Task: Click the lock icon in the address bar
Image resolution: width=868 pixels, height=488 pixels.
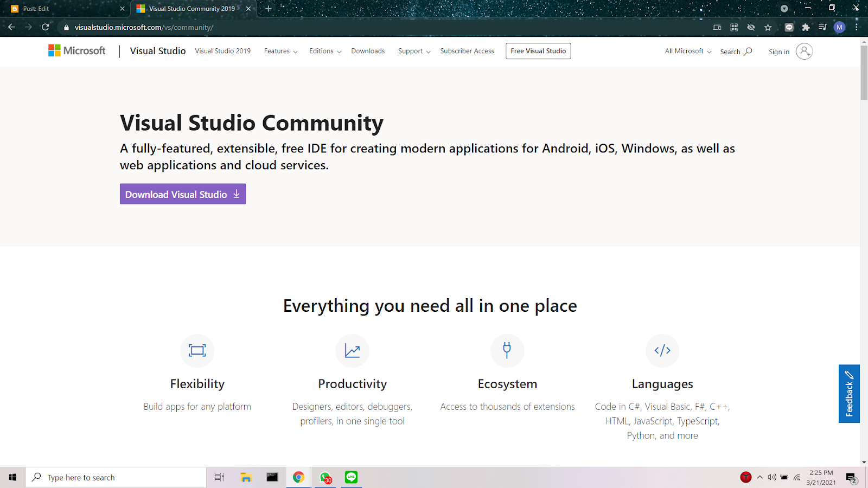Action: click(x=66, y=27)
